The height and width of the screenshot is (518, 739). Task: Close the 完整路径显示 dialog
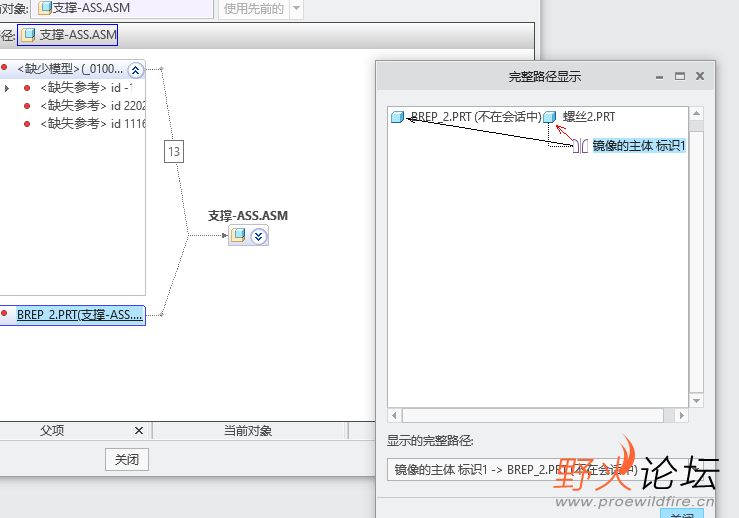pyautogui.click(x=700, y=76)
